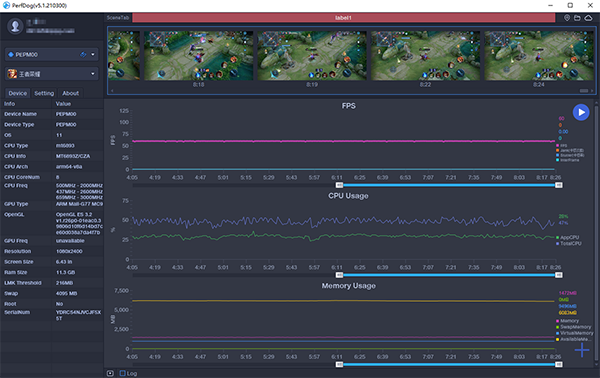The width and height of the screenshot is (600, 378).
Task: Click the Device Name row label
Action: pos(21,114)
